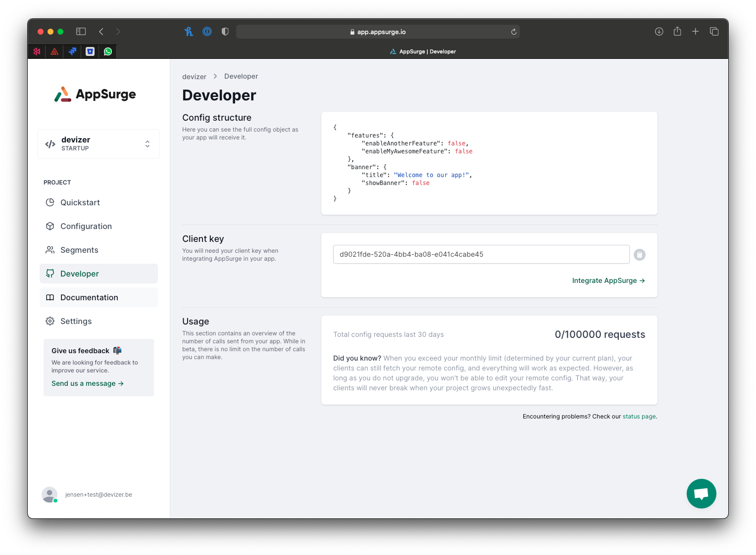This screenshot has height=555, width=756.
Task: Click the "Welcome to our app!" string in config
Action: click(x=431, y=175)
